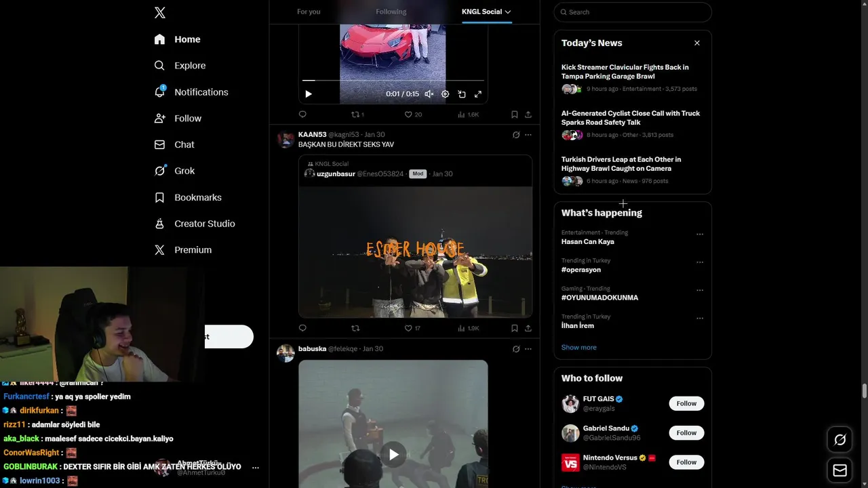Switch to the Following tab
This screenshot has height=488, width=868.
click(391, 12)
